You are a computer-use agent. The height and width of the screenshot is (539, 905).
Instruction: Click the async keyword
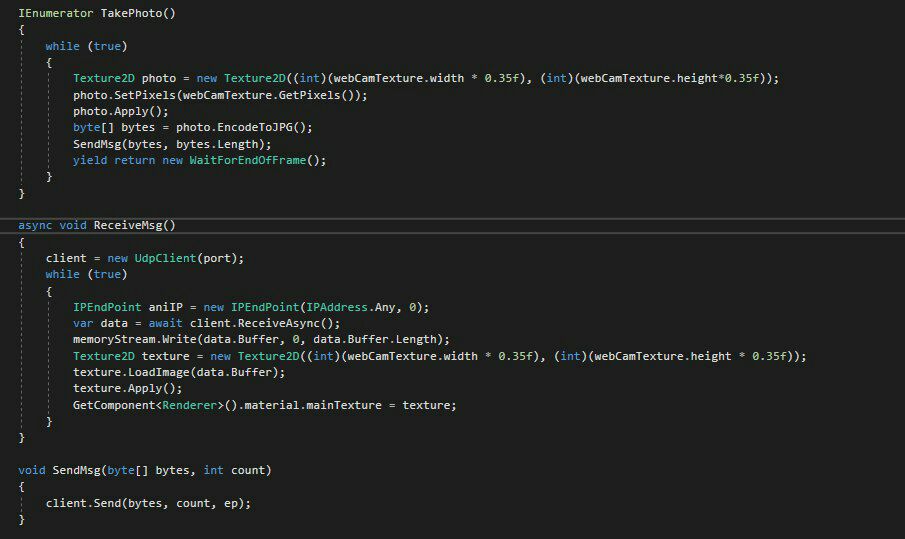tap(35, 225)
